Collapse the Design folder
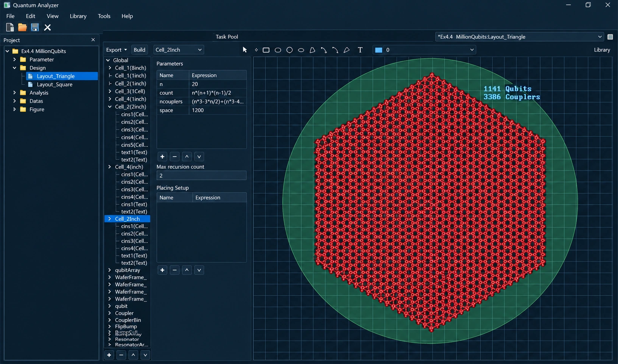 14,68
